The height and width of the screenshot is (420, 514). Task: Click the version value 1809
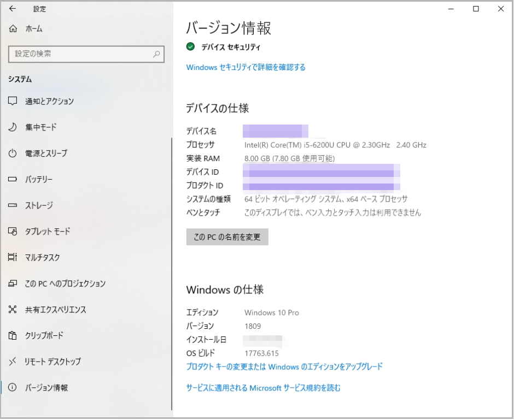253,326
